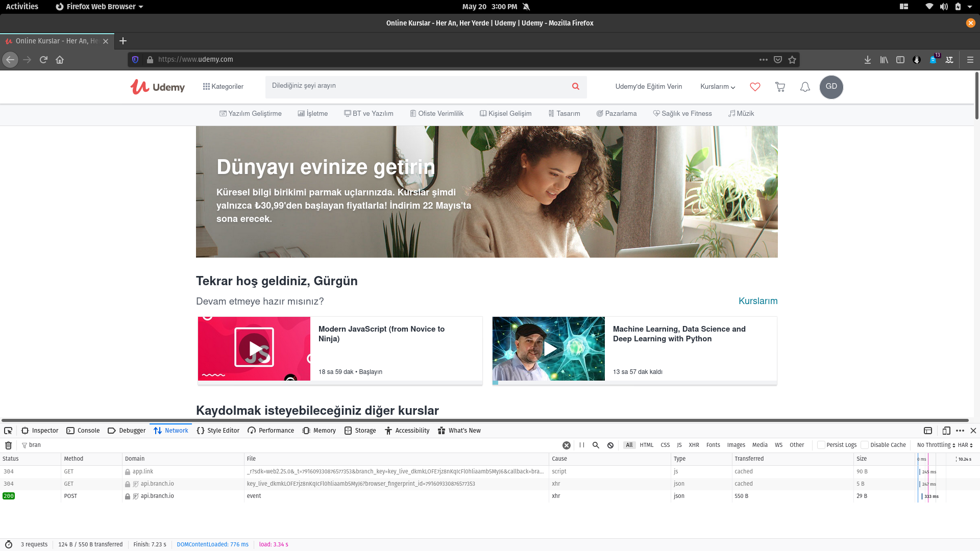
Task: Open the shopping cart icon
Action: click(780, 87)
